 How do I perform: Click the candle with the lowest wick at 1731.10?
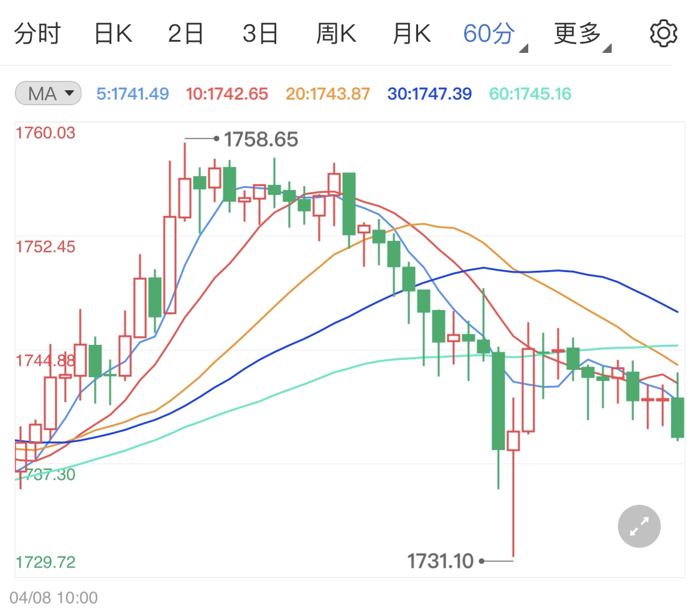[513, 477]
